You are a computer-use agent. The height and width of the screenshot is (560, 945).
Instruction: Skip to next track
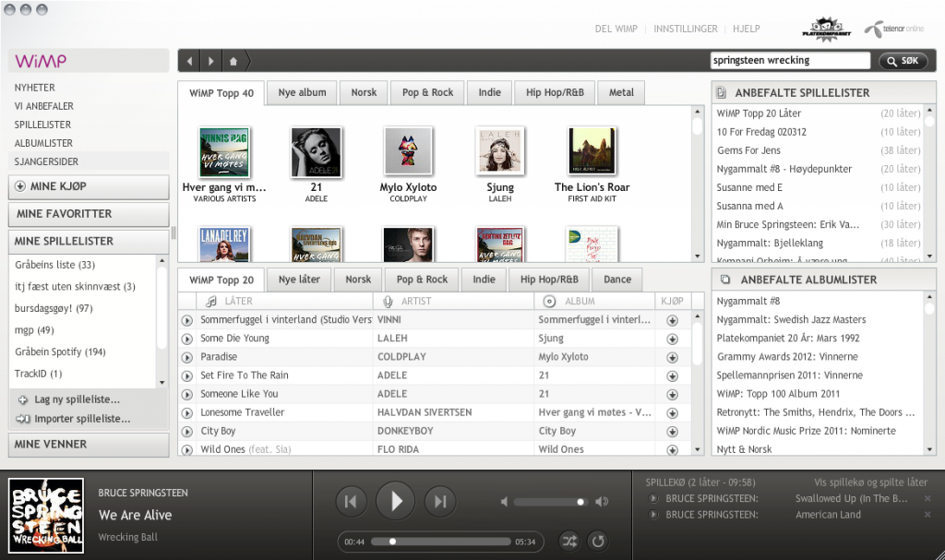tap(440, 502)
